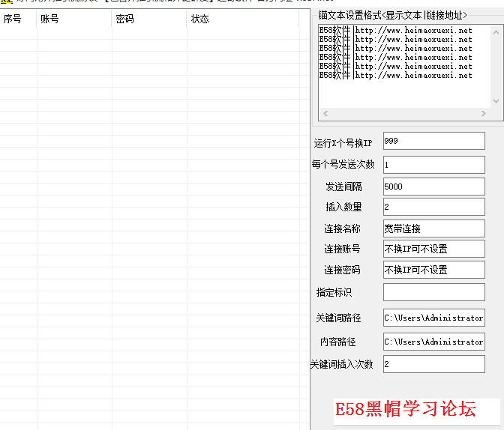Click the anchor text box scroll-down arrow

point(496,101)
